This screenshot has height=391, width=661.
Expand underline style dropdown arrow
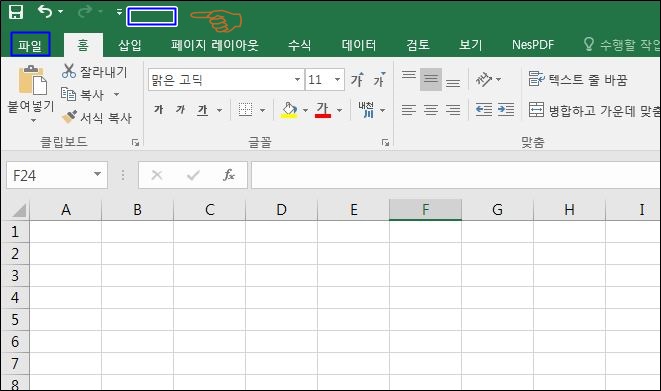click(x=219, y=110)
